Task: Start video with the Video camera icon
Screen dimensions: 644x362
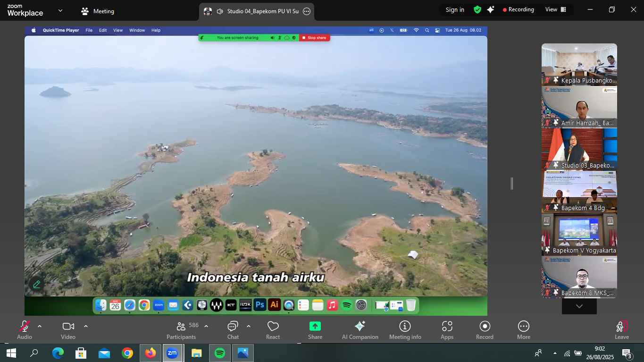Action: [68, 327]
